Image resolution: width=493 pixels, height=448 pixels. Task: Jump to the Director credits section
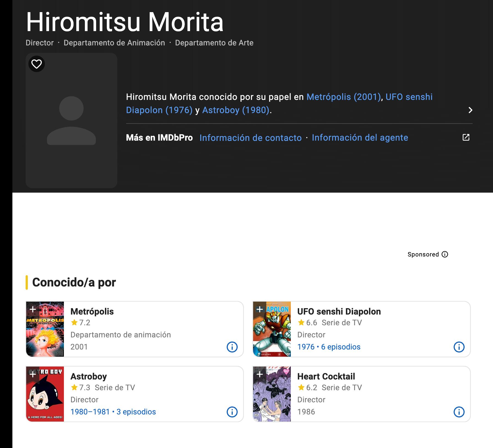[x=40, y=43]
